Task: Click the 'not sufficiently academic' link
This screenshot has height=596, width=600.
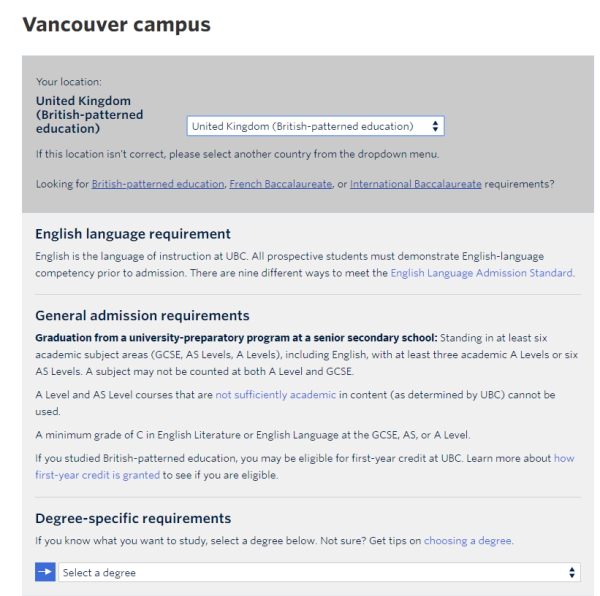Action: (x=276, y=394)
